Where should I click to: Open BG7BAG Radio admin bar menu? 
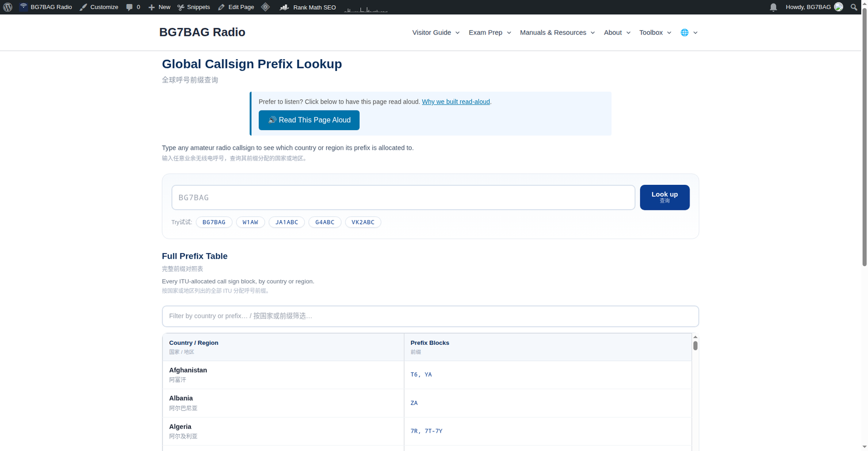click(x=46, y=7)
